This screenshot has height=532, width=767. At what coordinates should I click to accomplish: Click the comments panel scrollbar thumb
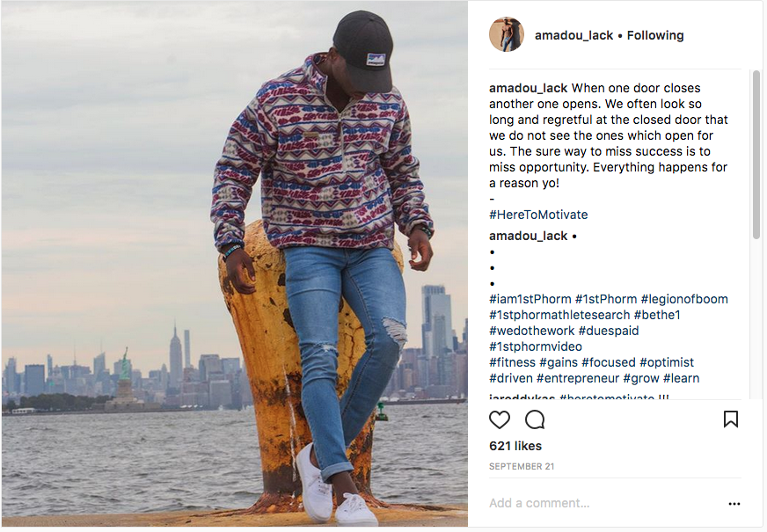coord(756,155)
